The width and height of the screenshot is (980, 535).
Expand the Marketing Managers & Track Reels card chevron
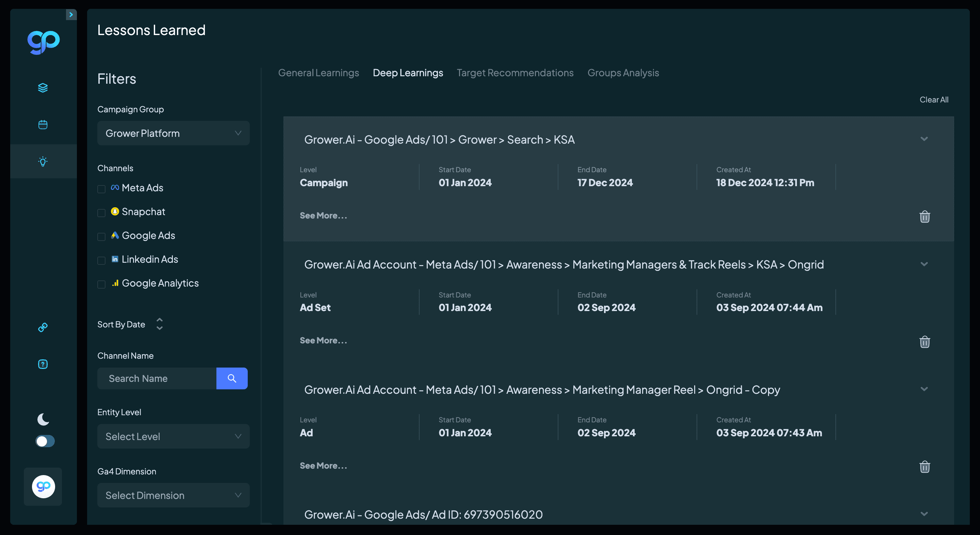[924, 264]
